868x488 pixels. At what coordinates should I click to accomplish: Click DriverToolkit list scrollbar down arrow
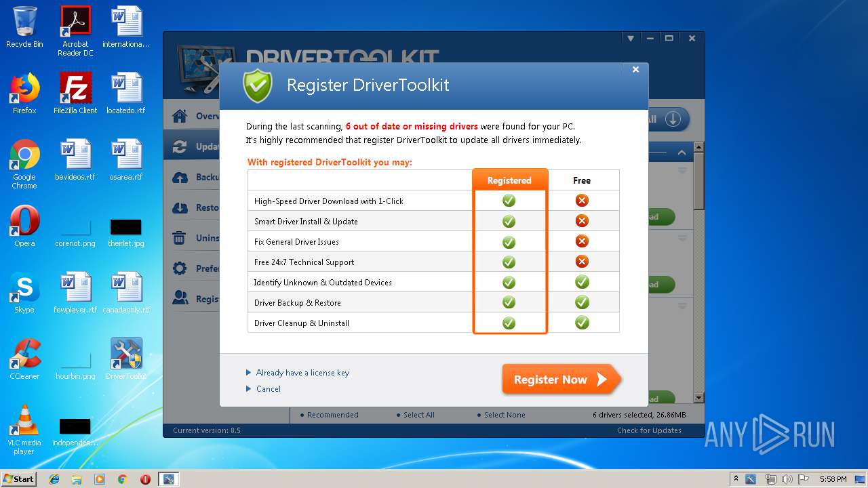698,398
